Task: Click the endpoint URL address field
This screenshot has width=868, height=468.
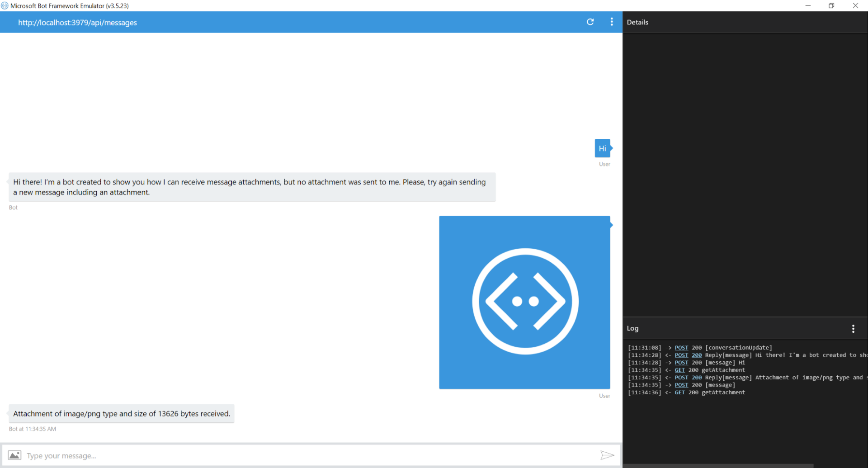Action: pos(77,23)
